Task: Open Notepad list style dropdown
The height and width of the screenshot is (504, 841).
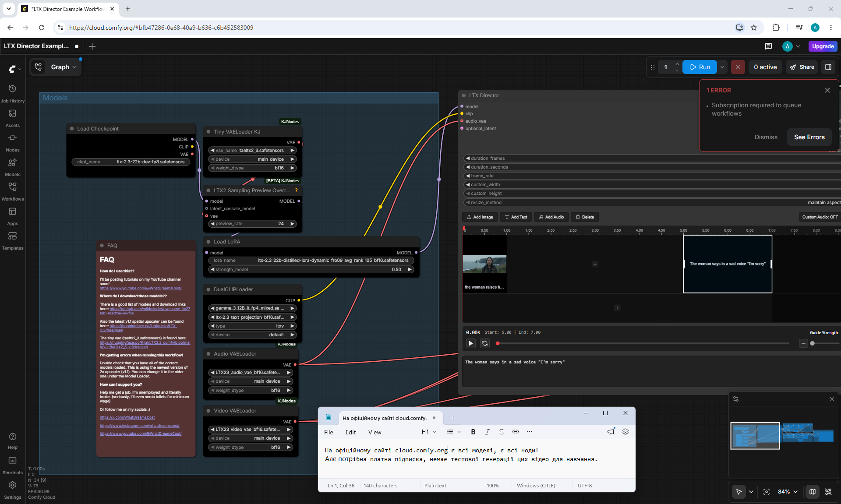Action: (453, 432)
